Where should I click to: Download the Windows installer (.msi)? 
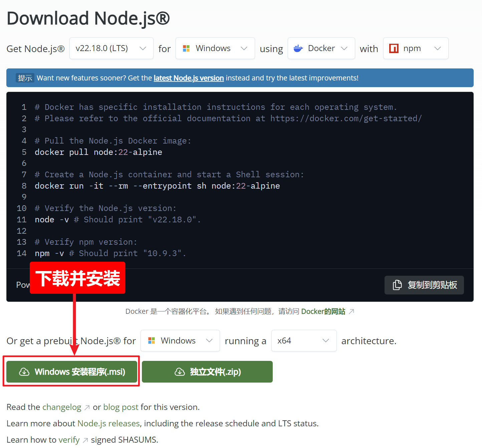(x=72, y=372)
